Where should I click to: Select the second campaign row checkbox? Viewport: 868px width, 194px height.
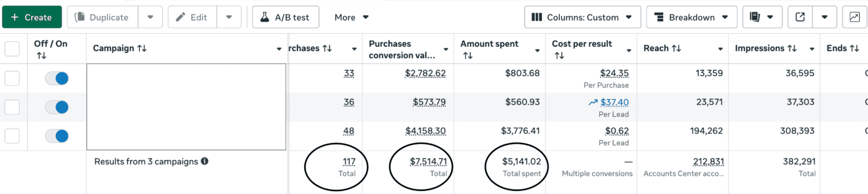pyautogui.click(x=12, y=107)
